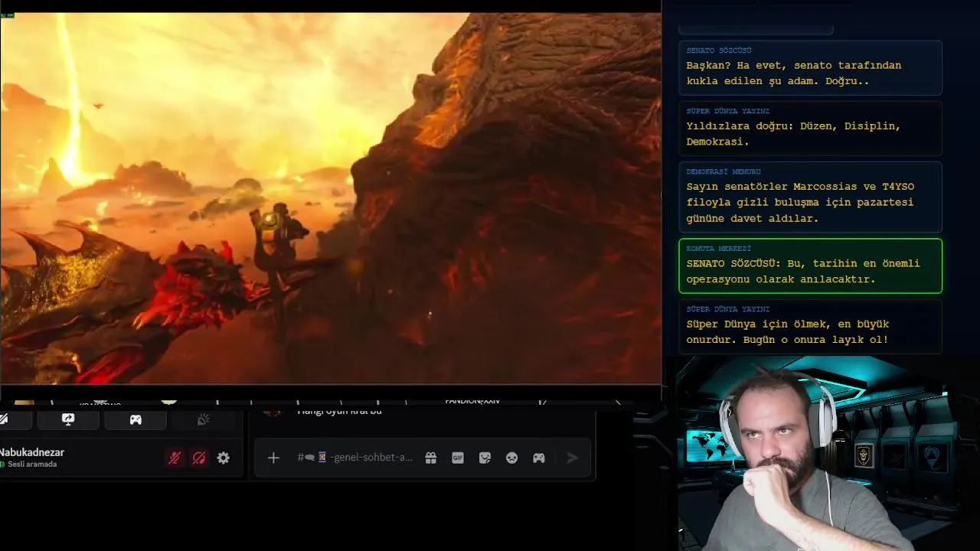Open the GIF picker
980x551 pixels.
pyautogui.click(x=458, y=458)
